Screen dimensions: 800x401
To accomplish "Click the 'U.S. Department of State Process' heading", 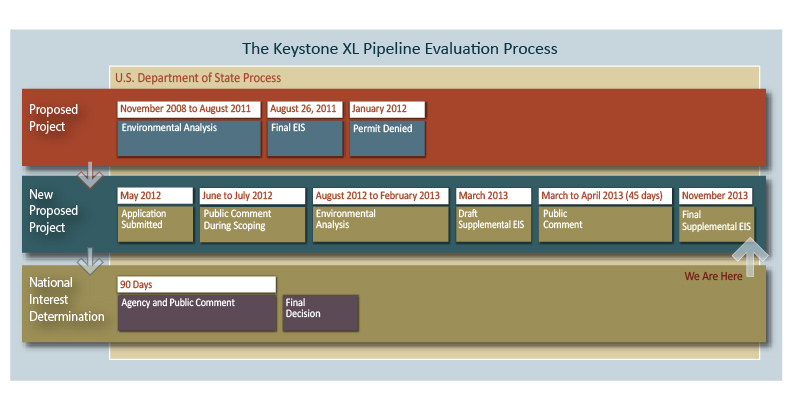I will point(198,78).
